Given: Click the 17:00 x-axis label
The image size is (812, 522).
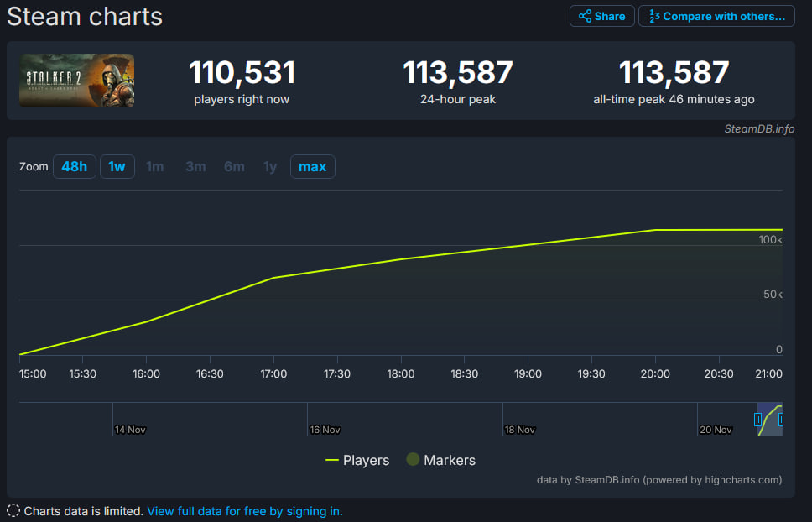Looking at the screenshot, I should [x=273, y=374].
